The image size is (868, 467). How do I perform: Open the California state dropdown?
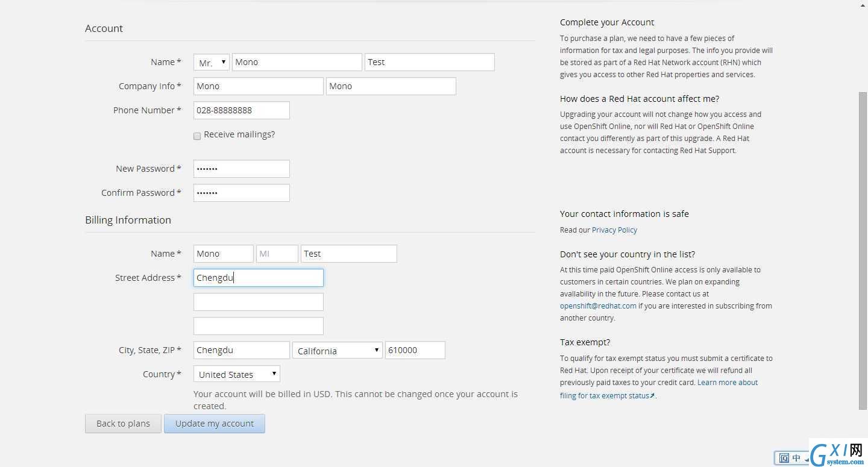tap(338, 351)
